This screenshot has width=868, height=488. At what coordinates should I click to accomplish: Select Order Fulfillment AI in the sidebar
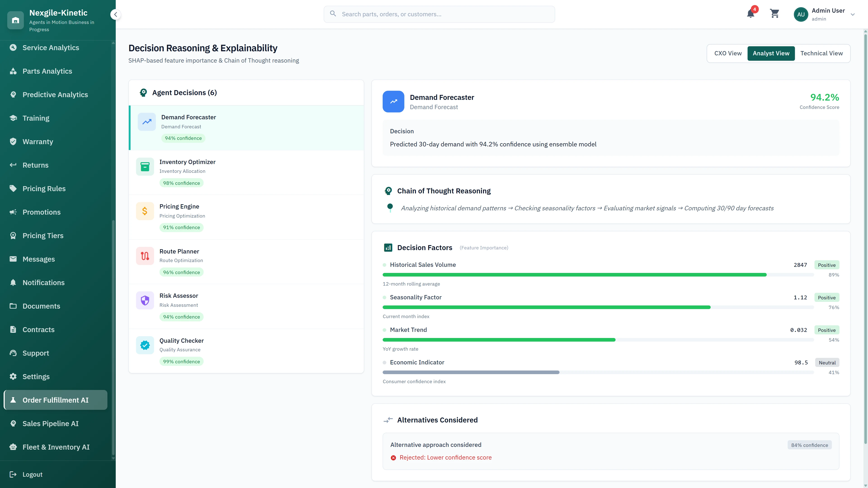click(x=55, y=400)
